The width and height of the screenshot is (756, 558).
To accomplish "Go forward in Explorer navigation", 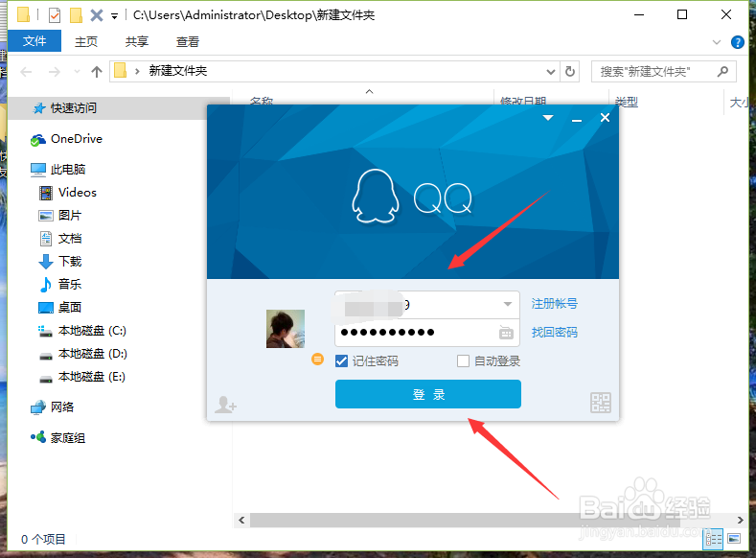I will click(x=55, y=72).
